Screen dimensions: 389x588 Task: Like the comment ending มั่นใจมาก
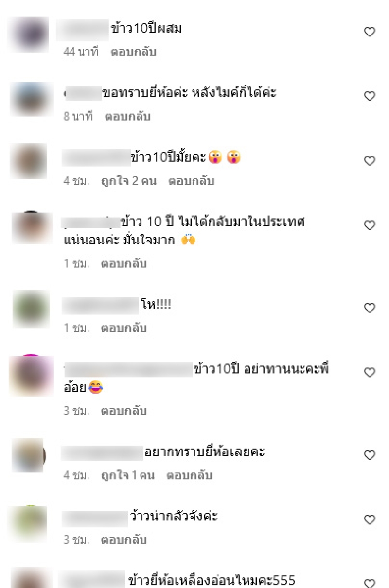point(370,225)
